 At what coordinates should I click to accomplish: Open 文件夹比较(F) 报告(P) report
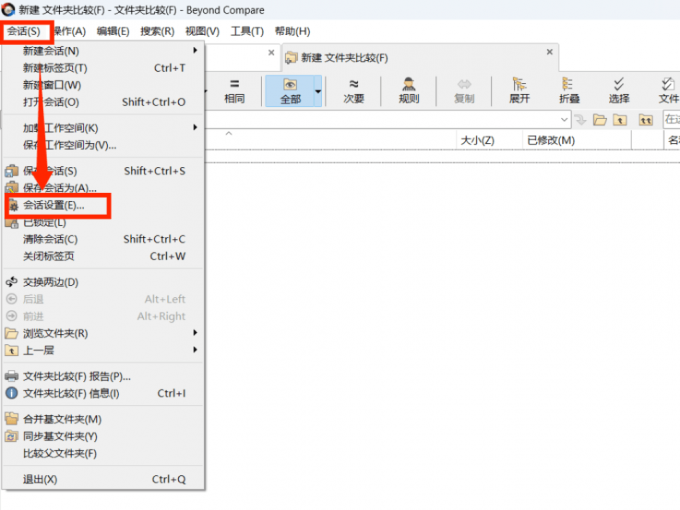pyautogui.click(x=103, y=376)
